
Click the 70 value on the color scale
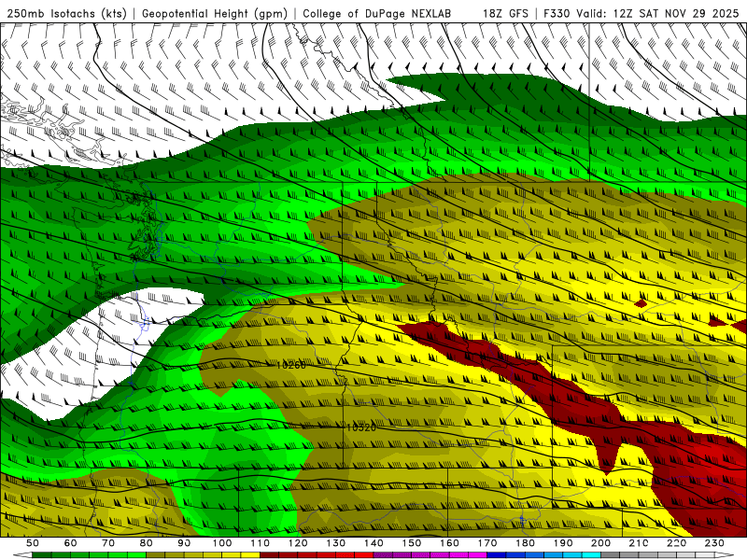click(108, 543)
